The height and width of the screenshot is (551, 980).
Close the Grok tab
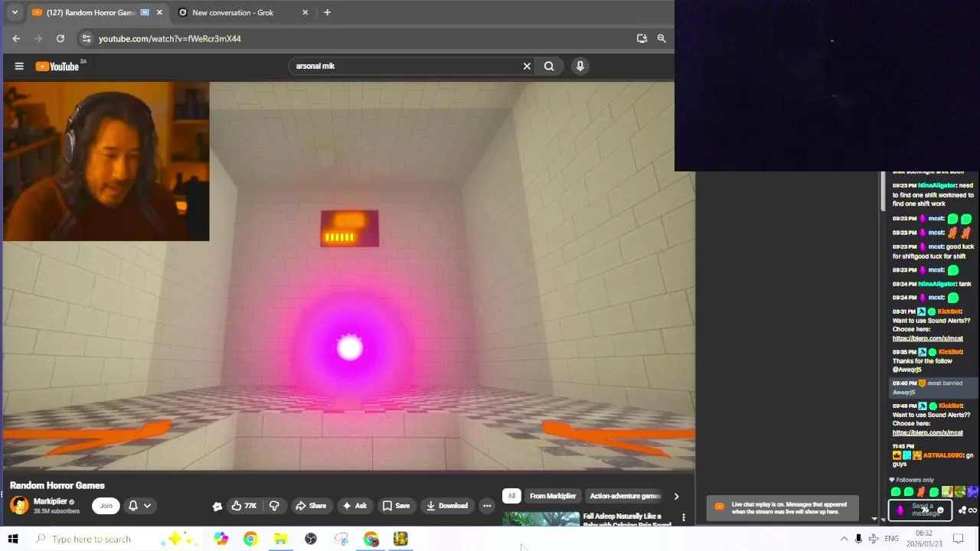pos(305,12)
